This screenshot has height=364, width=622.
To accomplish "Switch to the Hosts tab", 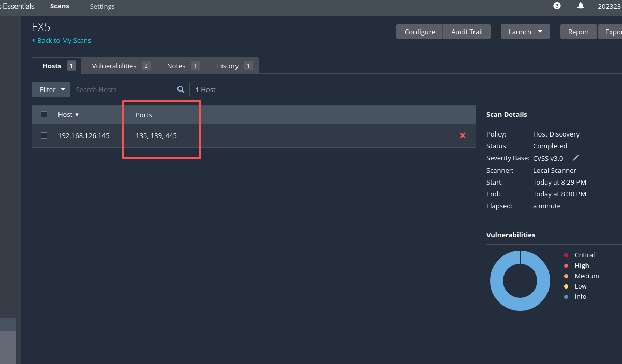I will (x=56, y=66).
